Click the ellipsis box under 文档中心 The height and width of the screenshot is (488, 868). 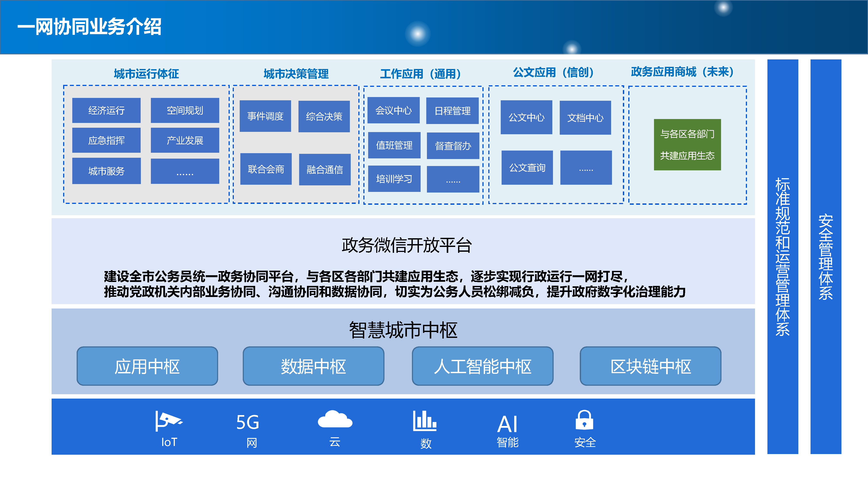coord(586,167)
